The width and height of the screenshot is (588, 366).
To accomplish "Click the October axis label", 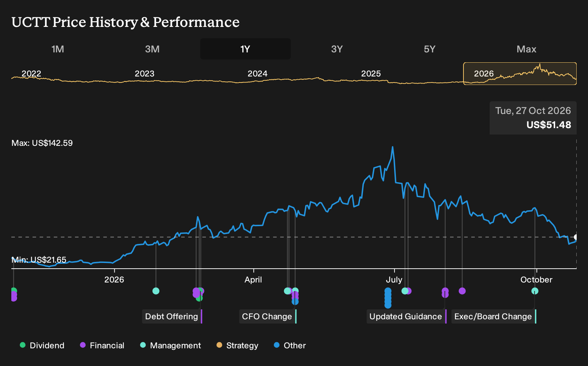I will click(536, 280).
